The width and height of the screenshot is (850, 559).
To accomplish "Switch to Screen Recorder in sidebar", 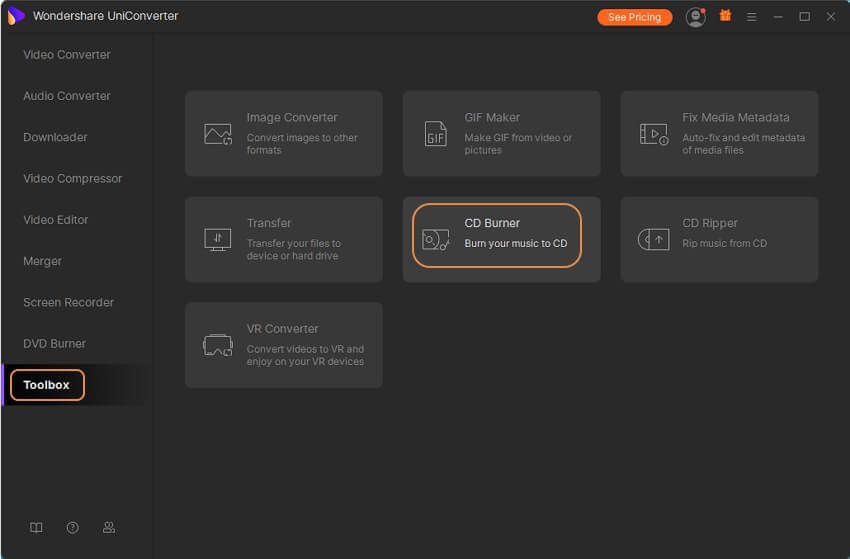I will (x=68, y=303).
